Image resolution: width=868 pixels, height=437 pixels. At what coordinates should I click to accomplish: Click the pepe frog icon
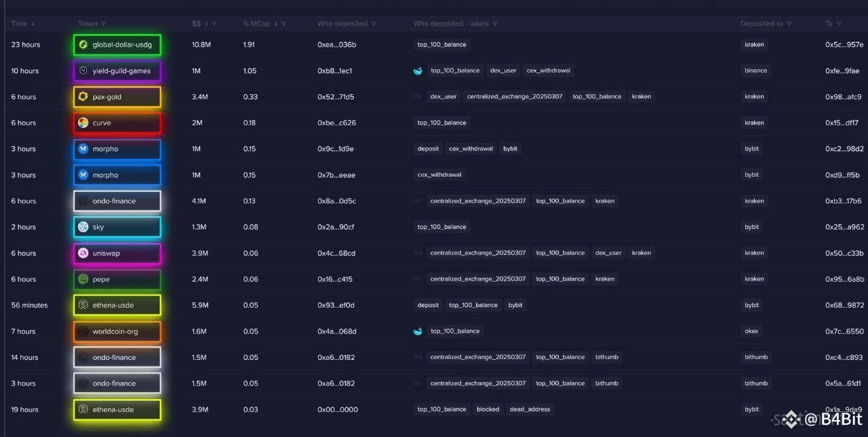pos(83,279)
